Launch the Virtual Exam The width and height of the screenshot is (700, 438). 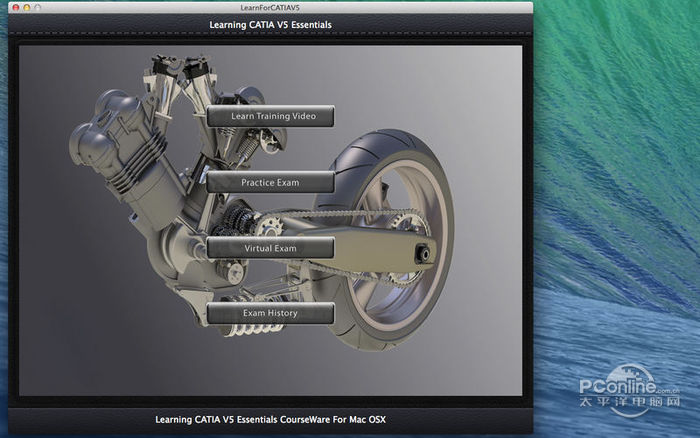pos(271,248)
